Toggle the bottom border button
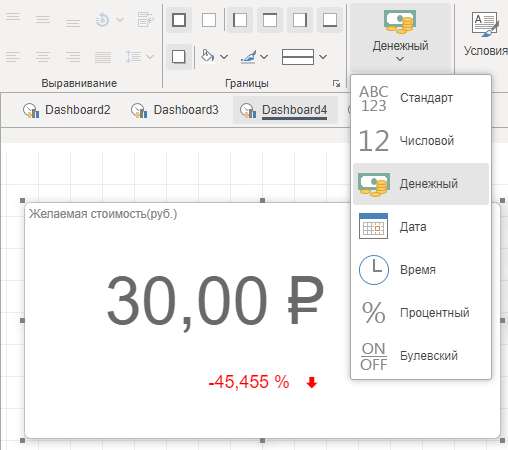The height and width of the screenshot is (450, 508). [330, 20]
